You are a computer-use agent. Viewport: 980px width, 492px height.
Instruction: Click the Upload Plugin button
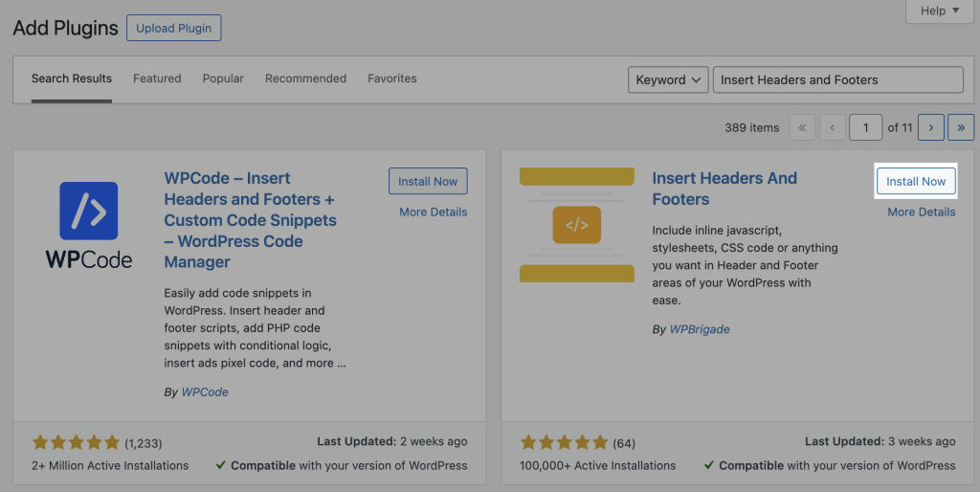point(173,28)
